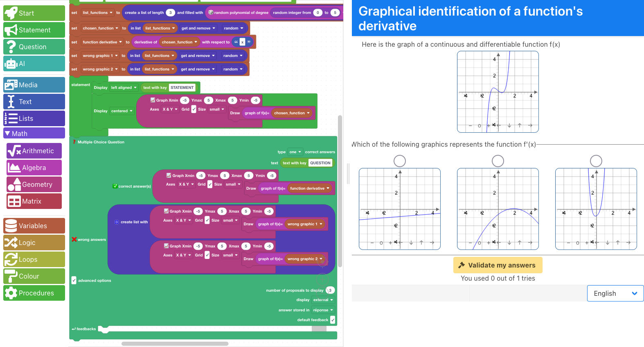Viewport: 644px width, 347px height.
Task: Toggle Grid checkbox in wrong graphic 1 block
Action: pyautogui.click(x=207, y=220)
